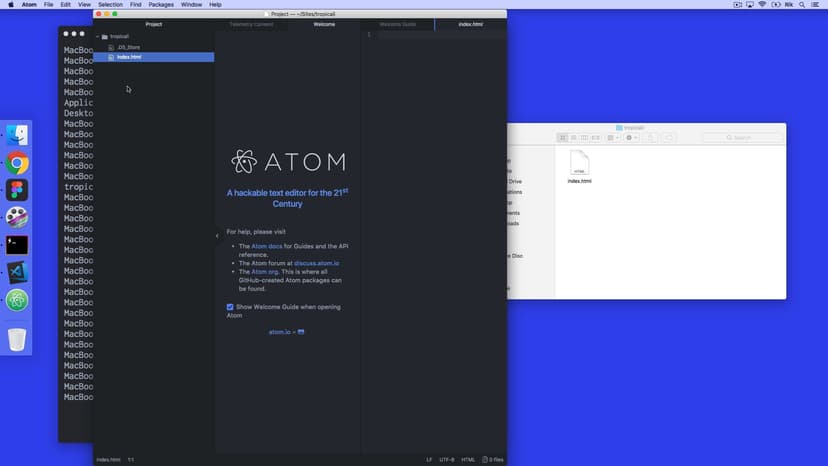Select index.html file icon in Finder window

click(579, 162)
